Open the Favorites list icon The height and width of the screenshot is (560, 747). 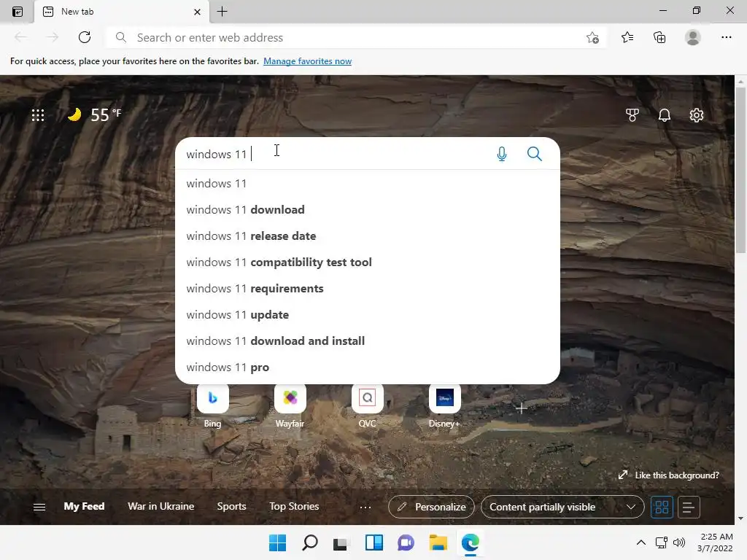(627, 37)
